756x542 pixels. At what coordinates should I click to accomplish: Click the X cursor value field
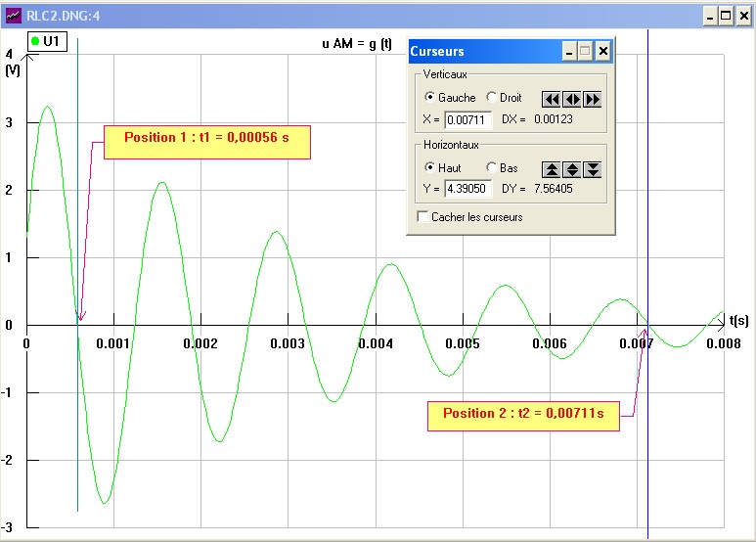(x=468, y=120)
